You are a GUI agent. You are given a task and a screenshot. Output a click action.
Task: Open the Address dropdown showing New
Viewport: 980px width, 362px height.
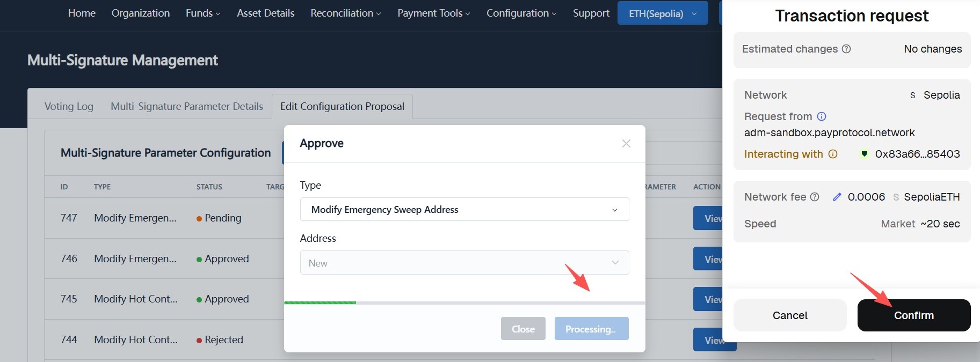[464, 263]
